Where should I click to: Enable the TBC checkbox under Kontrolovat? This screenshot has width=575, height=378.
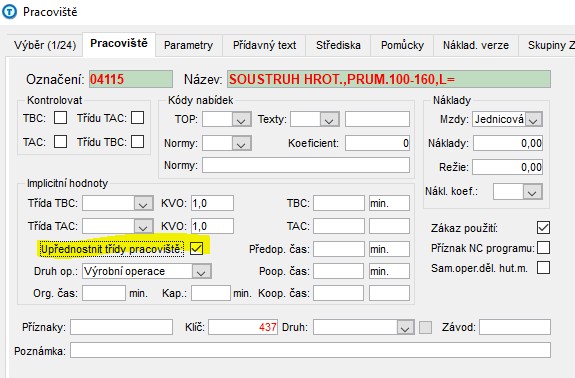[61, 118]
